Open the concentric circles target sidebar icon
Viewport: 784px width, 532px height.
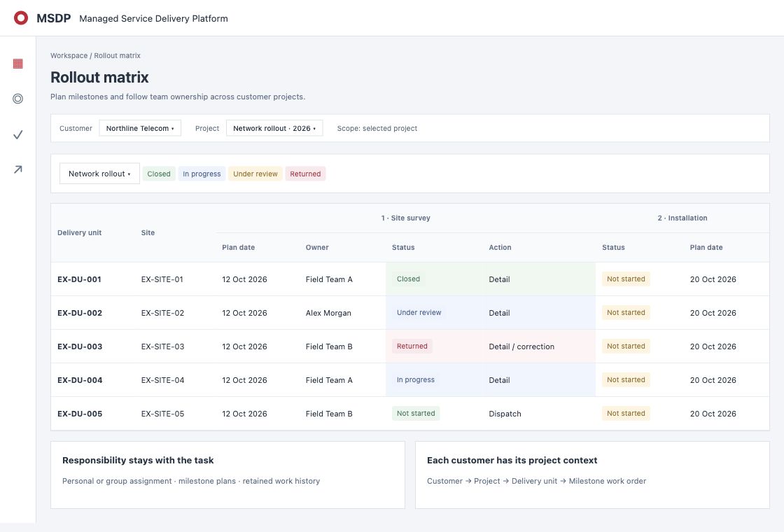[x=18, y=99]
